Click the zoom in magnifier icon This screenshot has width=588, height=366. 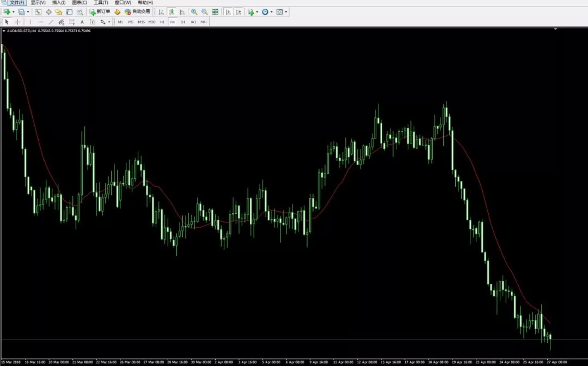(194, 11)
